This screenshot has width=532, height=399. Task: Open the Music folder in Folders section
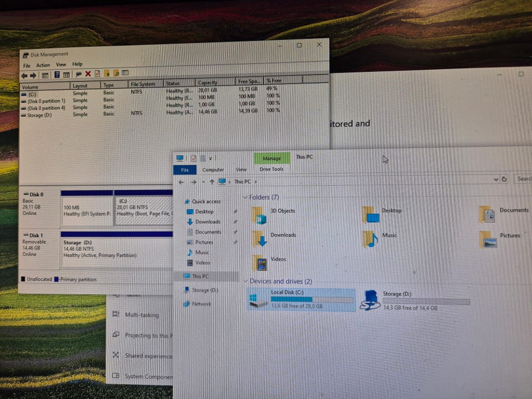pyautogui.click(x=379, y=239)
